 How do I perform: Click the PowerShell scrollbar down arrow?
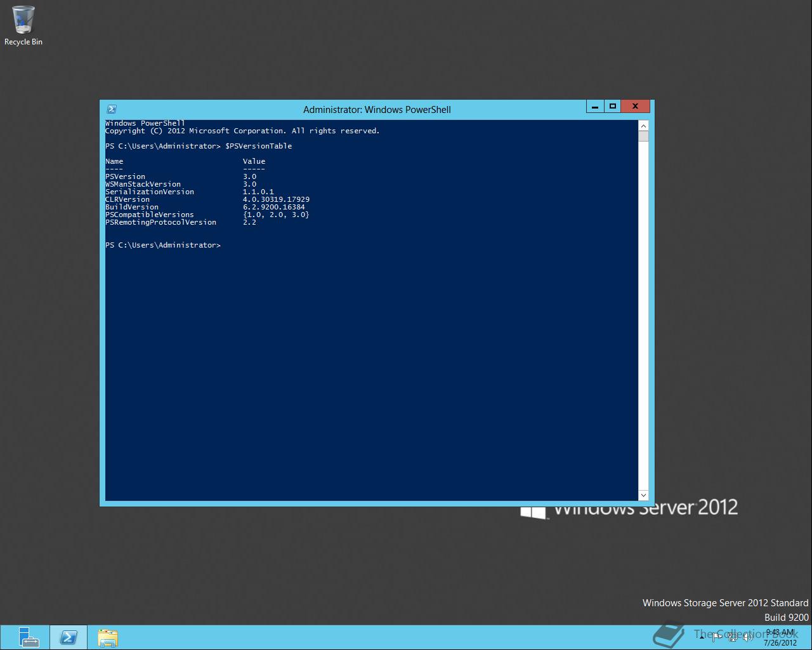[643, 495]
